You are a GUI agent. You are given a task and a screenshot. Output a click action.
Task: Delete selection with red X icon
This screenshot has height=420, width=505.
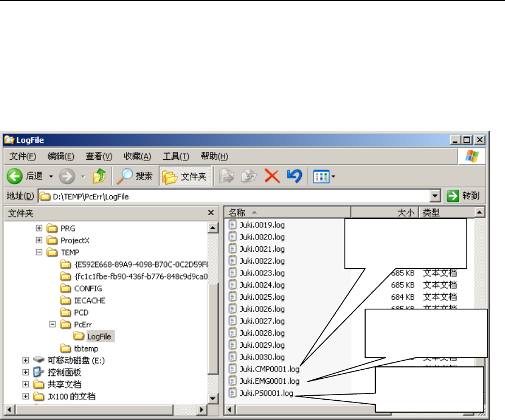[x=272, y=176]
